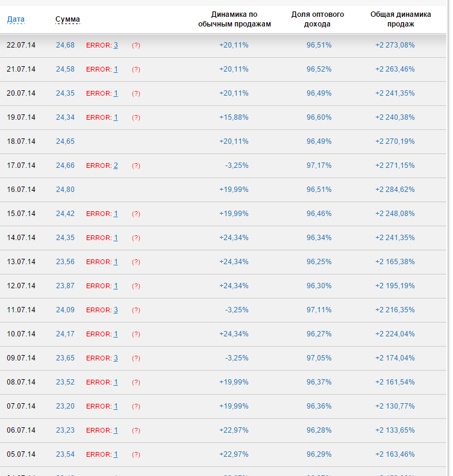The image size is (453, 476).
Task: Open the sum 24,65 for 18.07.14
Action: [65, 141]
